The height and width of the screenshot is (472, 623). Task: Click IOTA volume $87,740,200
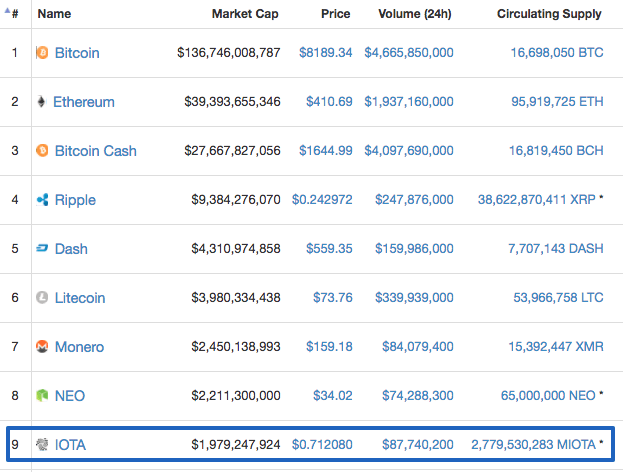[418, 445]
